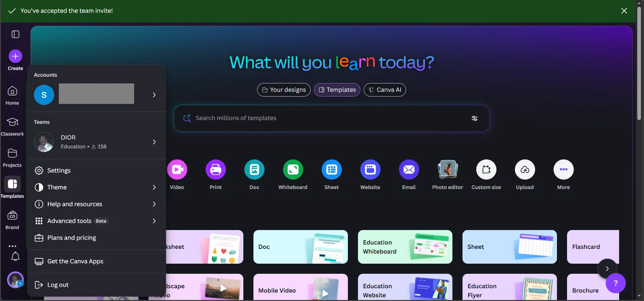Open Settings from the account menu
Image resolution: width=644 pixels, height=301 pixels.
pyautogui.click(x=97, y=171)
